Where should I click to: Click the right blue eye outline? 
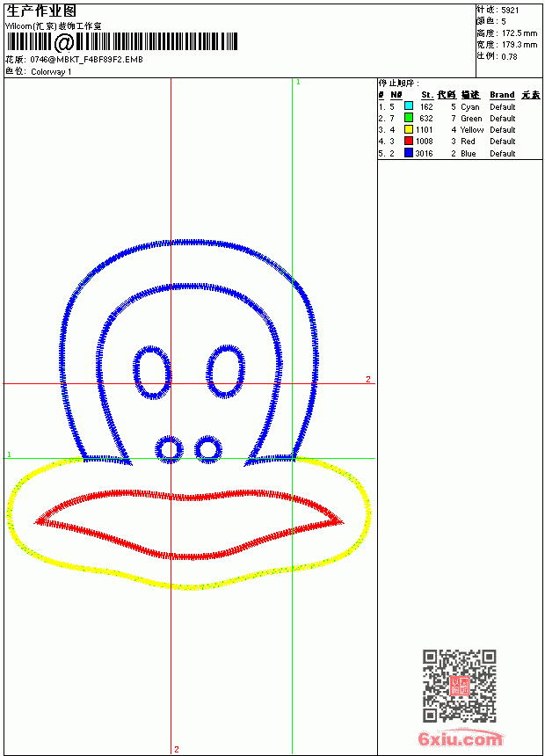pos(225,371)
